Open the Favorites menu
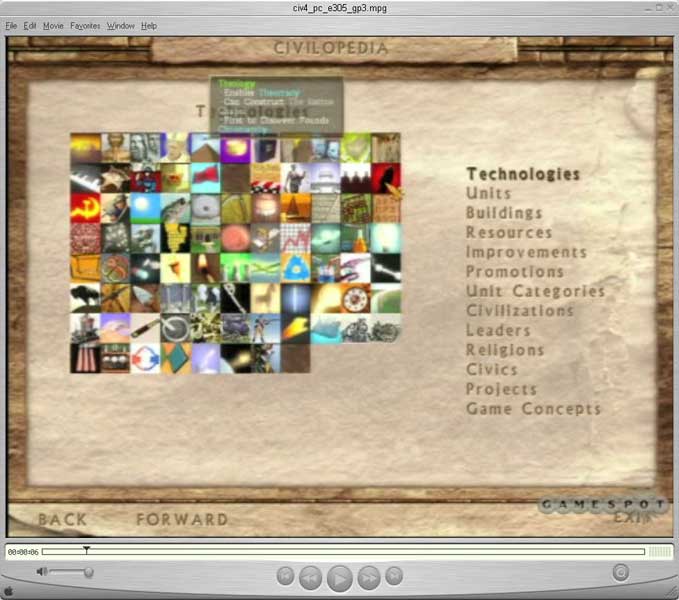Image resolution: width=679 pixels, height=600 pixels. (x=85, y=25)
